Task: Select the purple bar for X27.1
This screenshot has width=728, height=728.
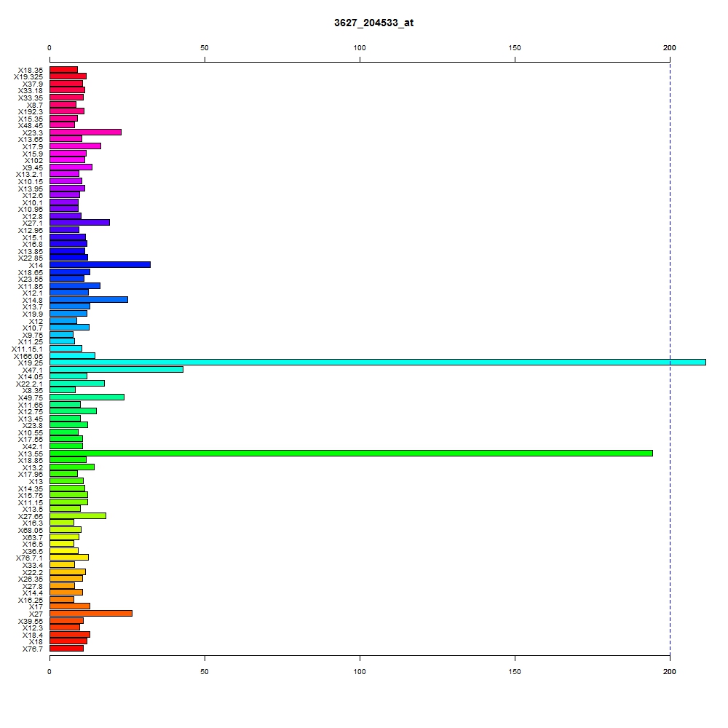Action: pyautogui.click(x=79, y=223)
